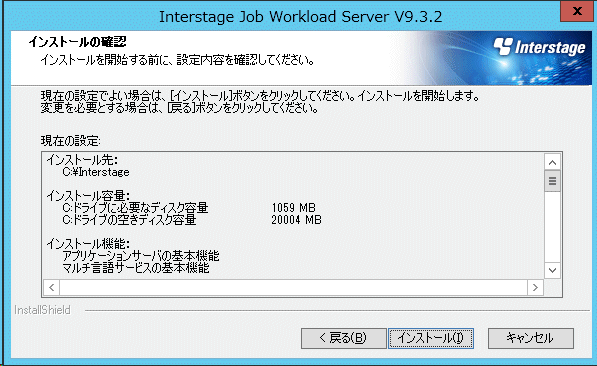Go back with the 戻る(B) button
597x366 pixels.
coord(343,338)
